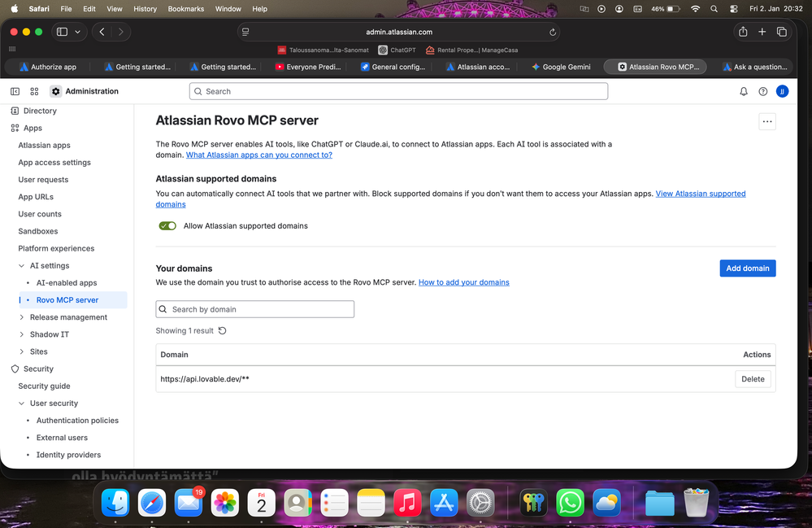Open the user profile avatar
812x528 pixels.
pyautogui.click(x=782, y=91)
